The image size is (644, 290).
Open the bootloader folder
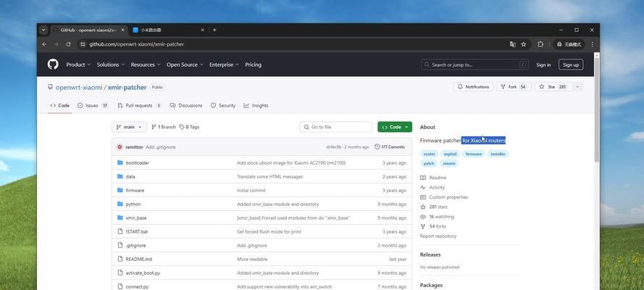[137, 163]
